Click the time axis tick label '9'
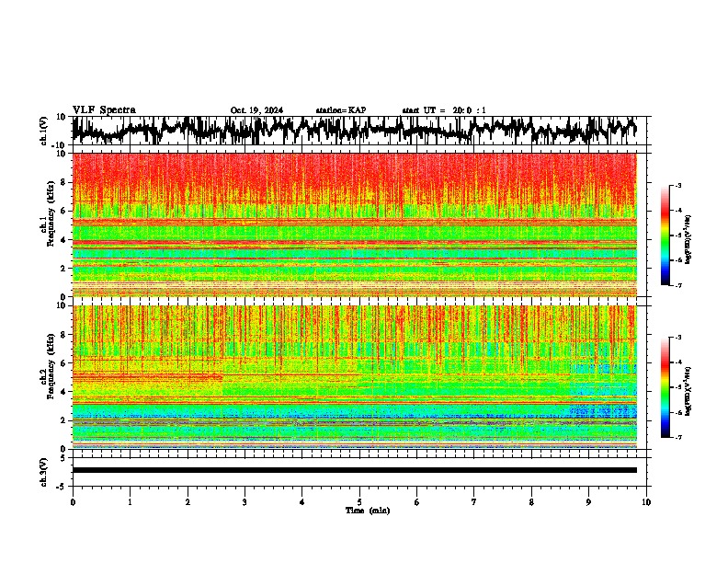This screenshot has height=563, width=728. (588, 502)
